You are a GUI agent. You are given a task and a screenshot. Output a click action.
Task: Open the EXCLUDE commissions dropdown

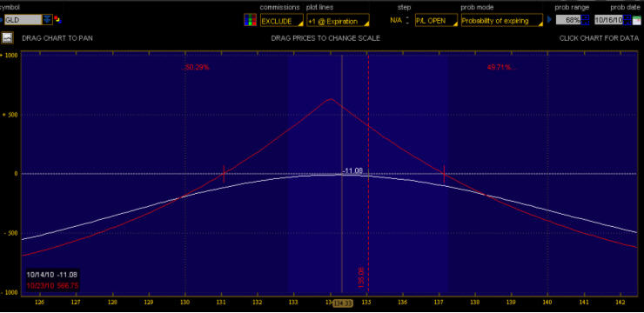[282, 21]
